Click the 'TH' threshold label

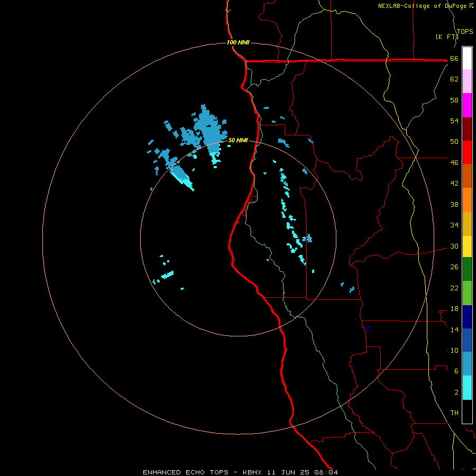click(x=454, y=413)
